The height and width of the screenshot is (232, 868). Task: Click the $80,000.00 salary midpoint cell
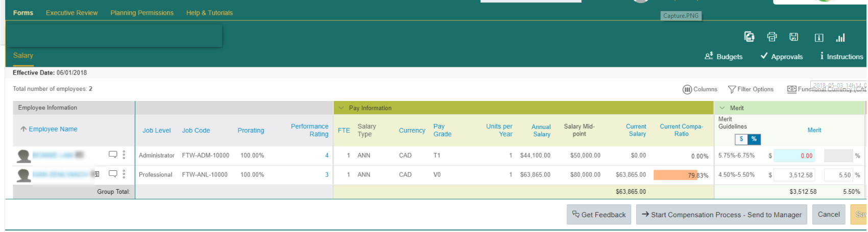click(585, 175)
